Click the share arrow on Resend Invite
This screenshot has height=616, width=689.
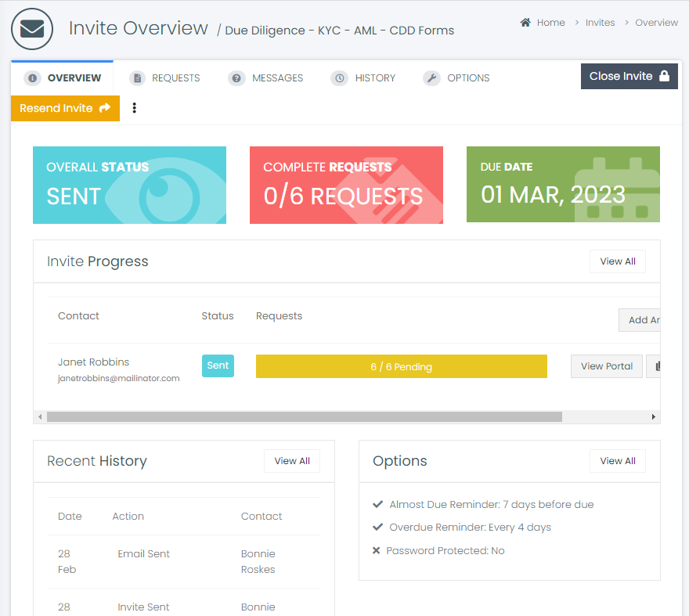[106, 107]
